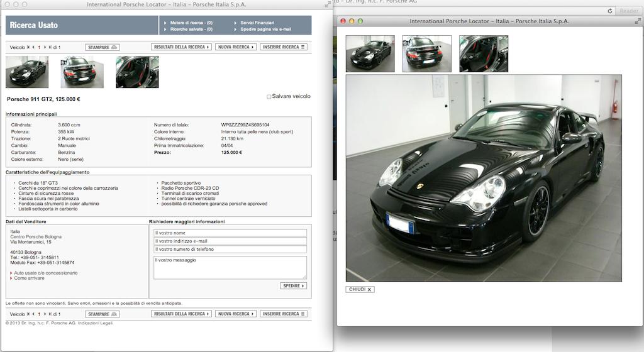The width and height of the screenshot is (644, 352).
Task: Click the top STAMPARE print button
Action: click(103, 47)
